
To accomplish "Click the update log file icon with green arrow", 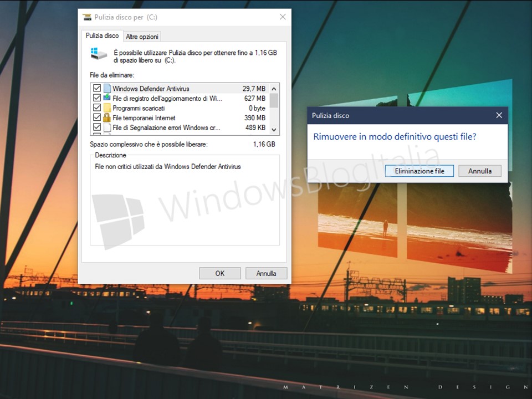I will click(x=107, y=99).
